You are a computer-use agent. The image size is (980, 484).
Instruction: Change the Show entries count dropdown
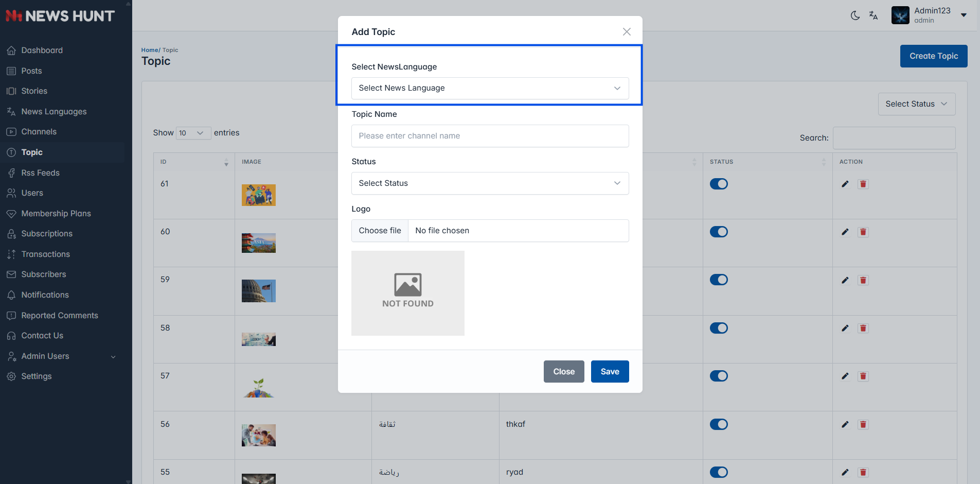pos(193,133)
